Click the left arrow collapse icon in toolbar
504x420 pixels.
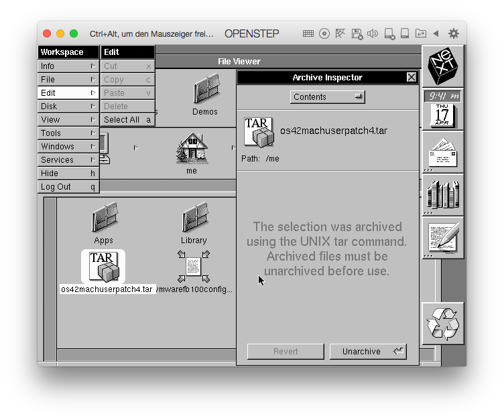[x=436, y=33]
